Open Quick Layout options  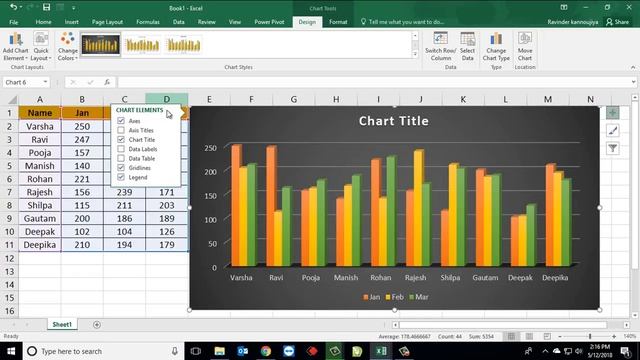click(41, 47)
